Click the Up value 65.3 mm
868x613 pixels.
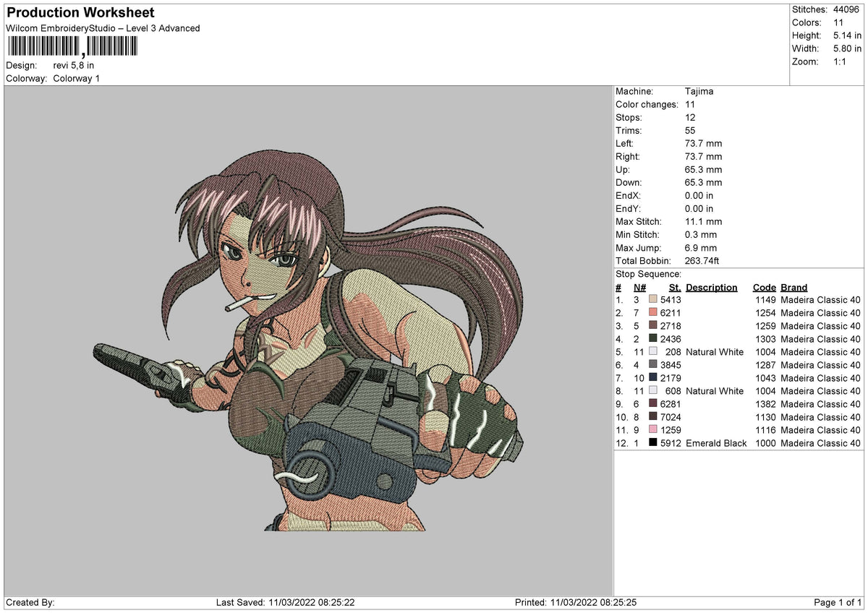click(x=703, y=170)
